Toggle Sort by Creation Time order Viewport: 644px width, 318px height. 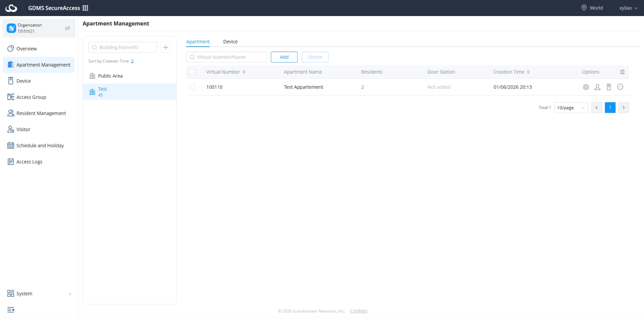pyautogui.click(x=111, y=61)
